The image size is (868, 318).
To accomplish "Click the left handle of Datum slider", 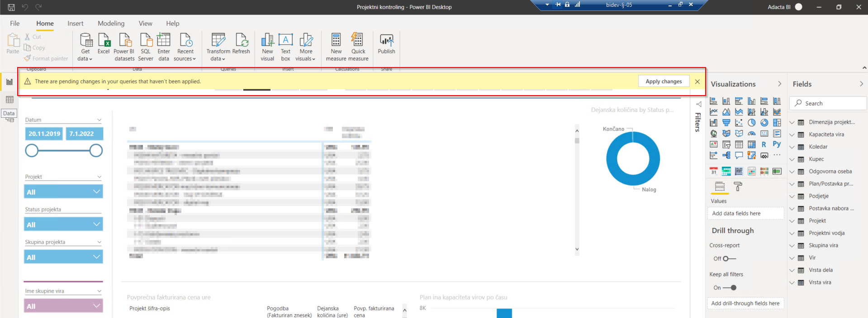I will point(32,150).
